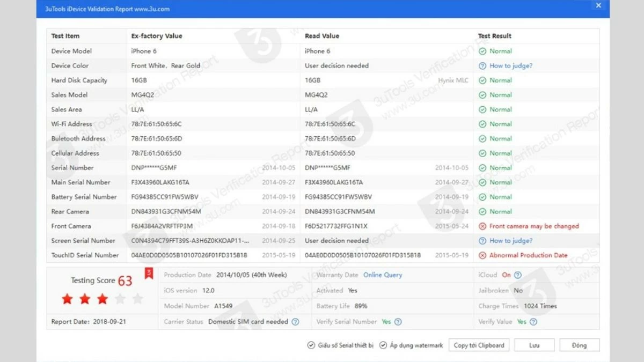Click the Copy tới Clipboard button
Image resolution: width=644 pixels, height=362 pixels.
(x=479, y=345)
